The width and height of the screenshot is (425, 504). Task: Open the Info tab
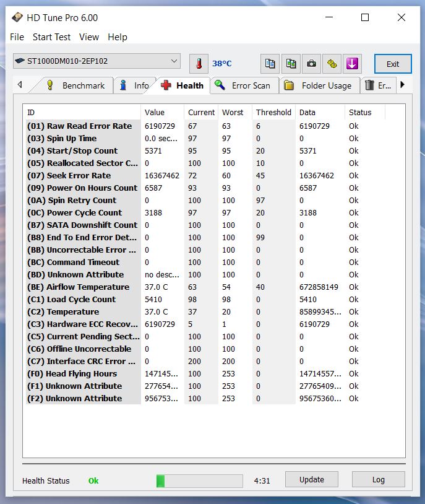coord(134,85)
